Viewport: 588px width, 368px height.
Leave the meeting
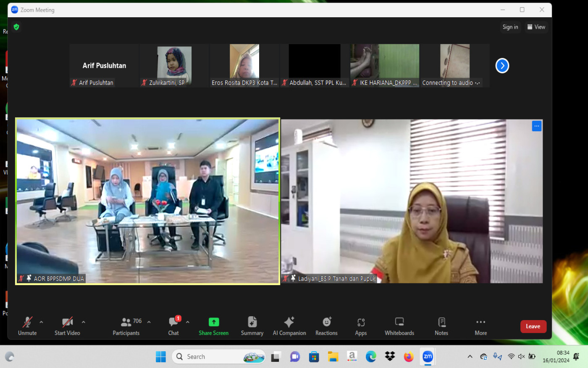[x=533, y=326]
